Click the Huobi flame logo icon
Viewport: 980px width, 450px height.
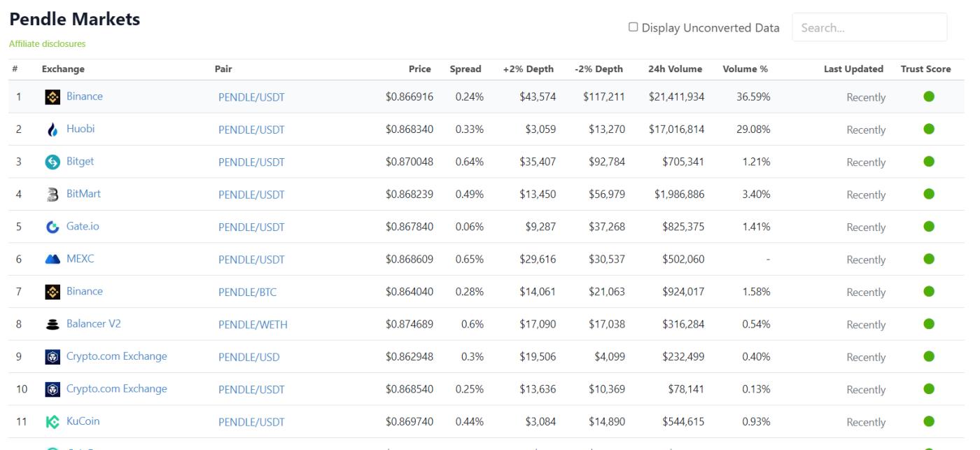point(52,129)
